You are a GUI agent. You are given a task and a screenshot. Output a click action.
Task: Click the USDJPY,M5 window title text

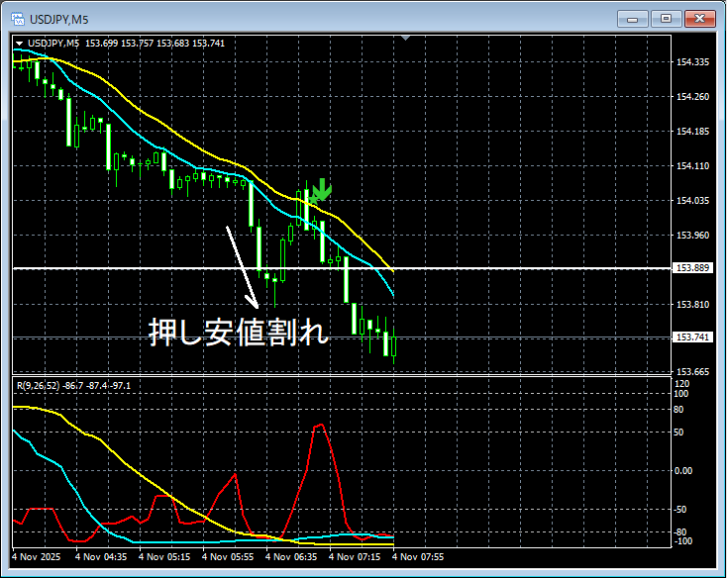pyautogui.click(x=59, y=20)
